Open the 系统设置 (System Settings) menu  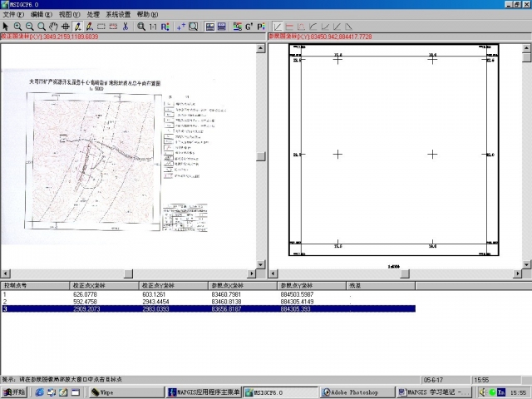(x=117, y=15)
